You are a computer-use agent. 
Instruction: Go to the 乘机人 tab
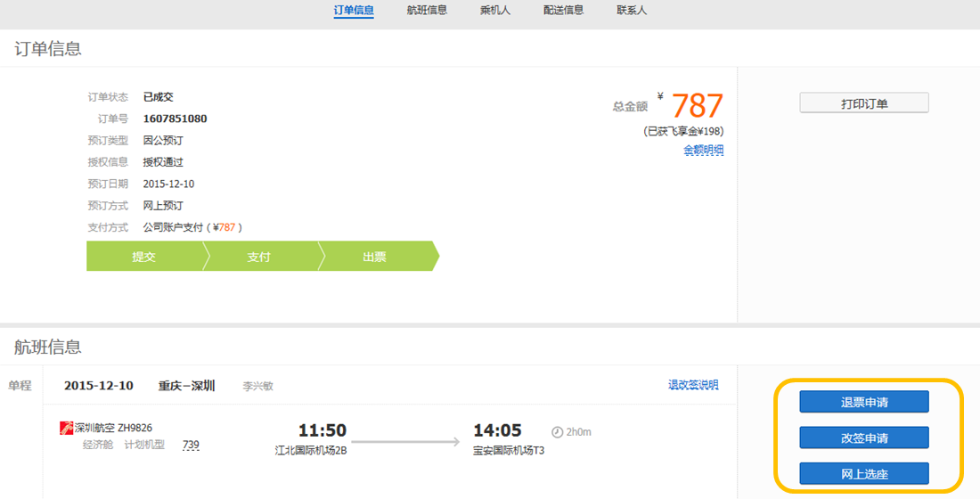point(495,10)
